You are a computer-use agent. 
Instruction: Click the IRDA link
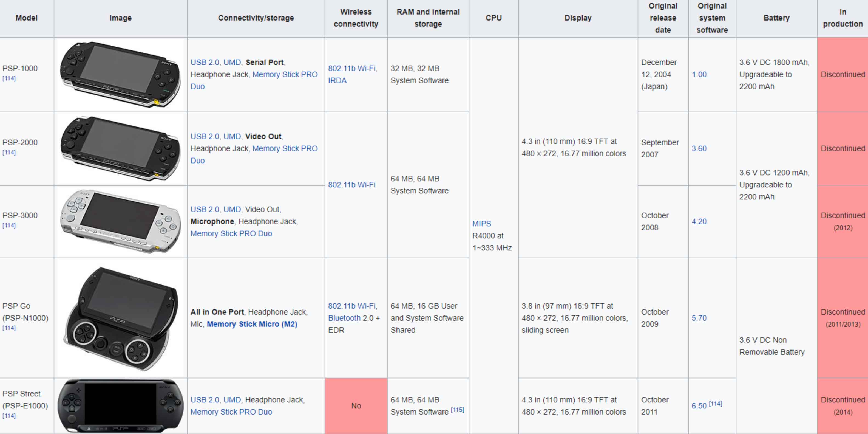pos(337,81)
